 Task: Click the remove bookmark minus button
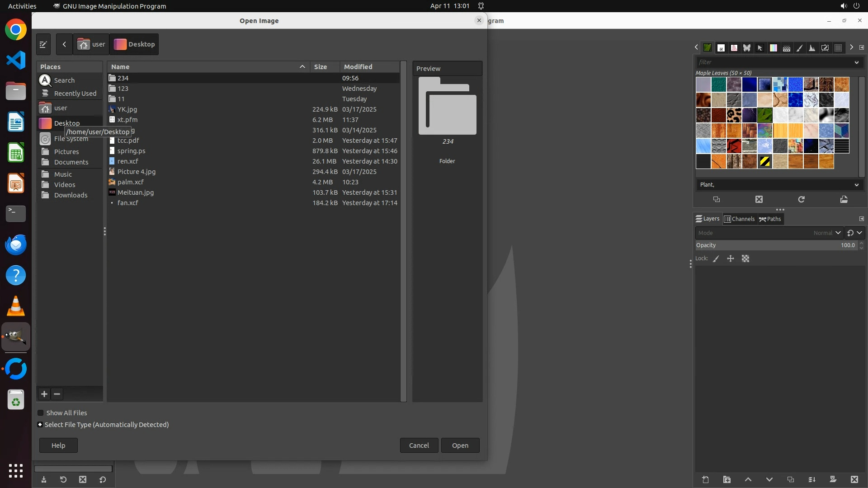[x=57, y=394]
